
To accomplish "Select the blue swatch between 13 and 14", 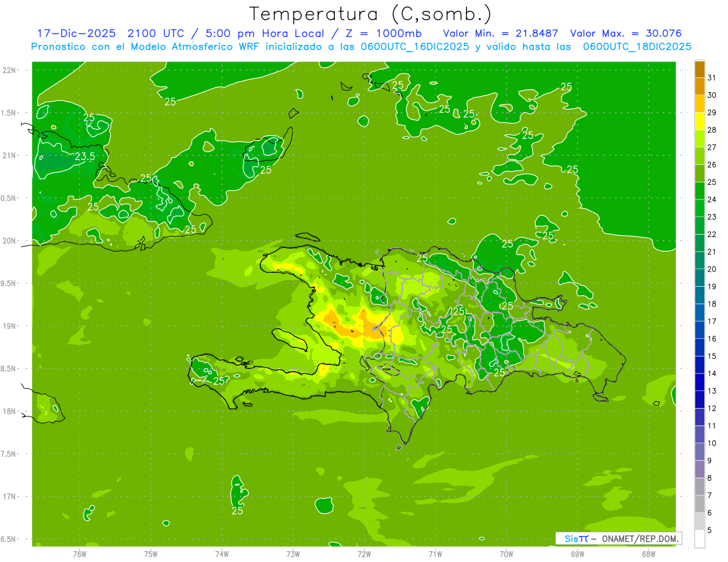I will click(699, 382).
